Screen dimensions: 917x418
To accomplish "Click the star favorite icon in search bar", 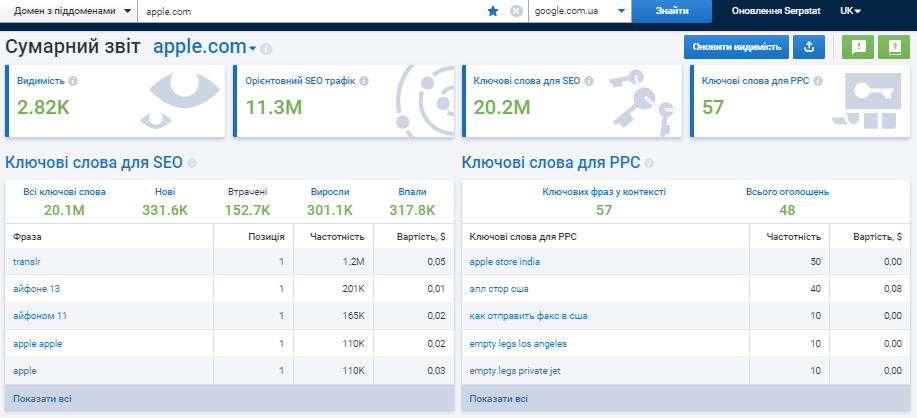I will pyautogui.click(x=492, y=11).
